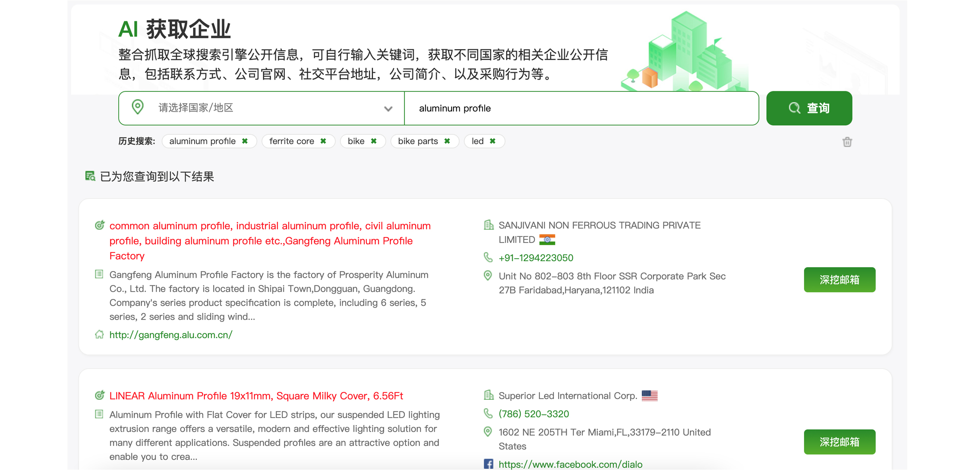Click building icon beside Superior Led International Corp.
This screenshot has height=470, width=980.
488,395
